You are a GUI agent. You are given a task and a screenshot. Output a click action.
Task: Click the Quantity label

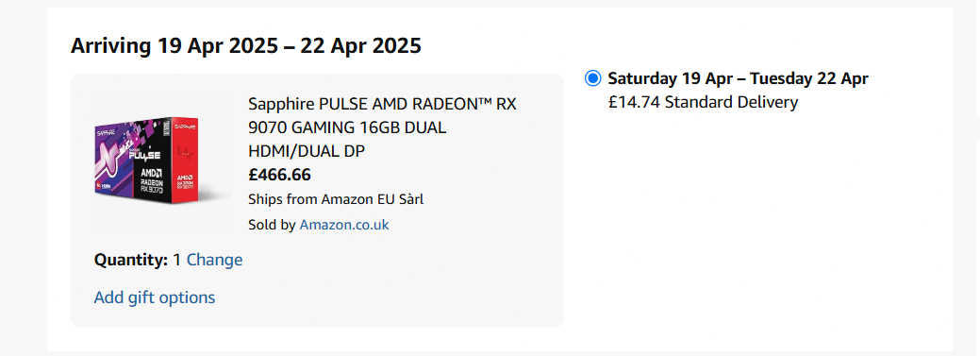tap(131, 260)
